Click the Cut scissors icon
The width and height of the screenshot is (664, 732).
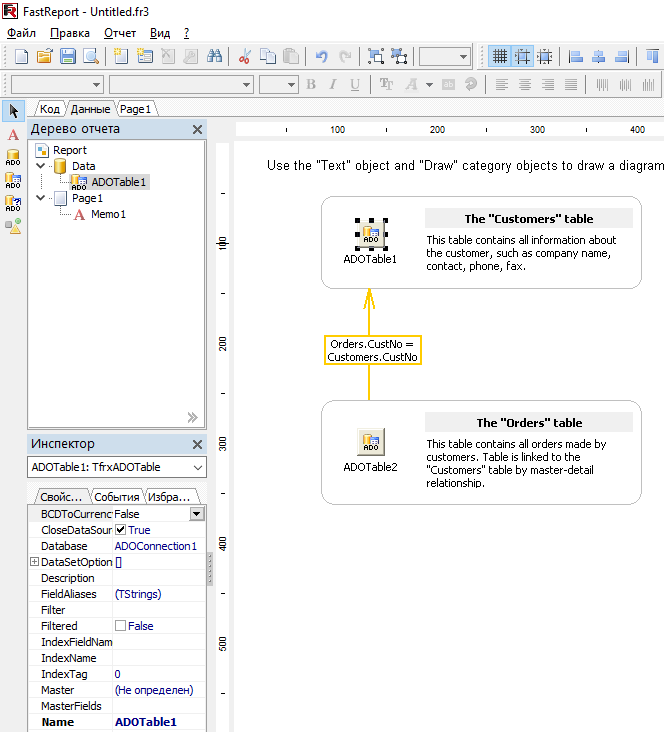coord(243,57)
